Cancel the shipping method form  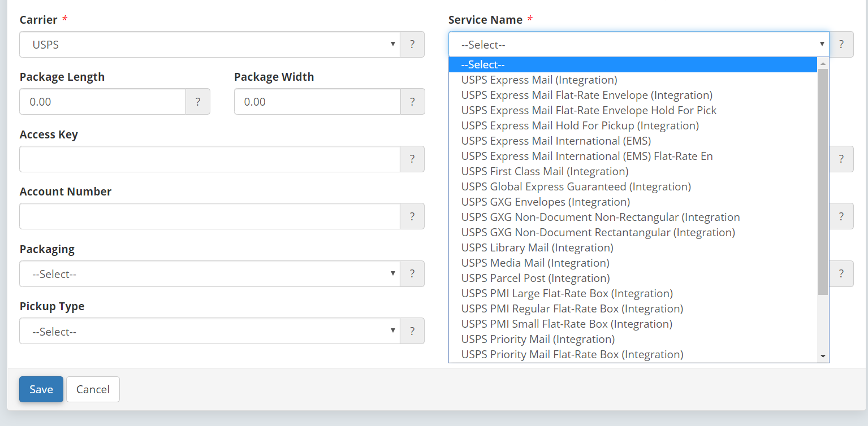click(93, 389)
